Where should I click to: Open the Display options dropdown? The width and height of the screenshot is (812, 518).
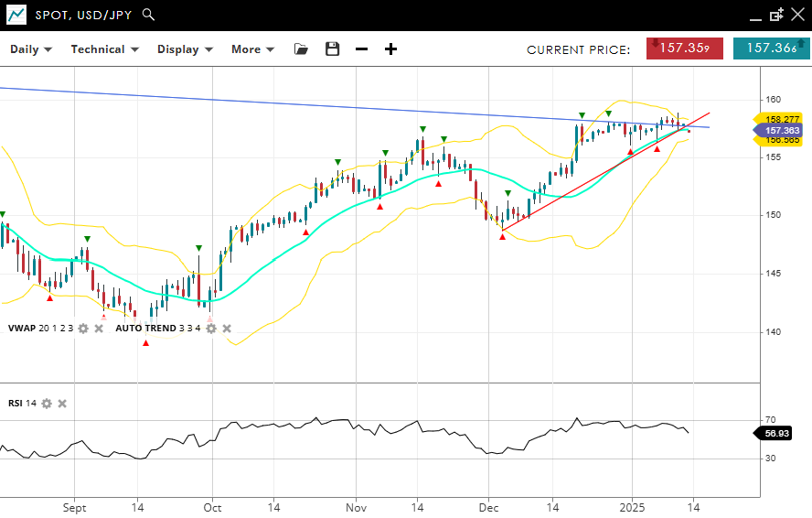point(185,49)
